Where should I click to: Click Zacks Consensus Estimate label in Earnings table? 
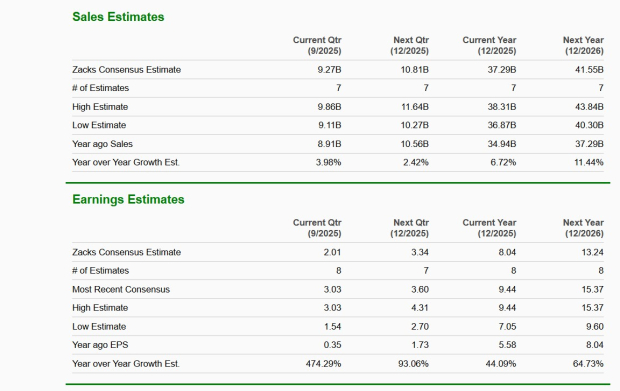(127, 252)
